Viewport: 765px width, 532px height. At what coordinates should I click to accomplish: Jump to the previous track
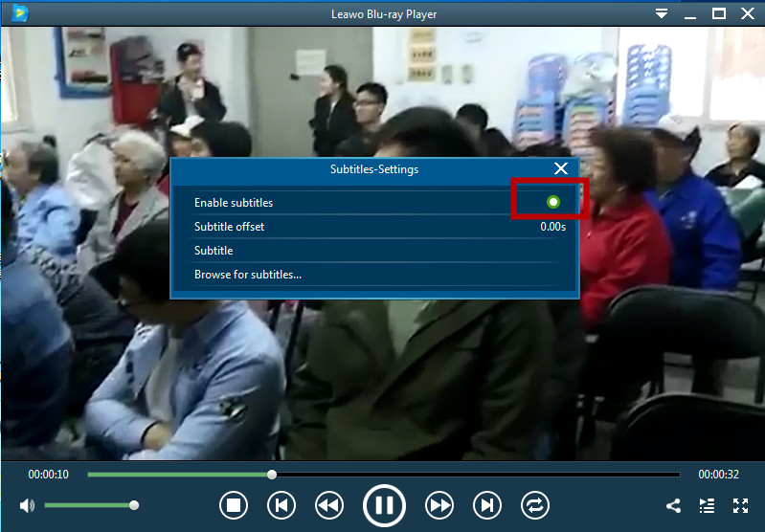tap(281, 505)
